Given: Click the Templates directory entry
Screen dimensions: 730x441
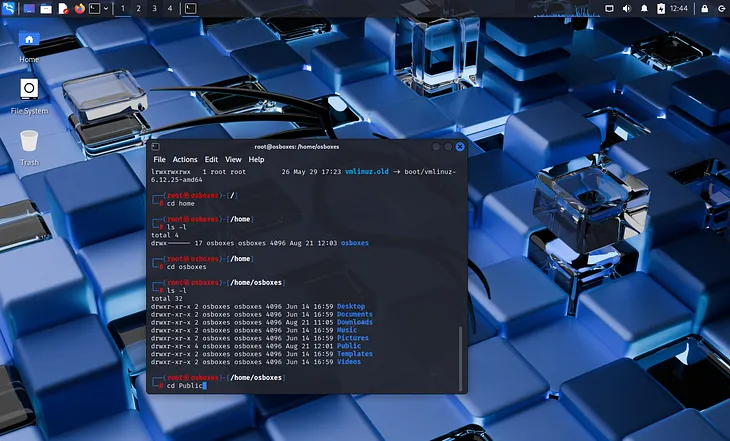Looking at the screenshot, I should 355,354.
